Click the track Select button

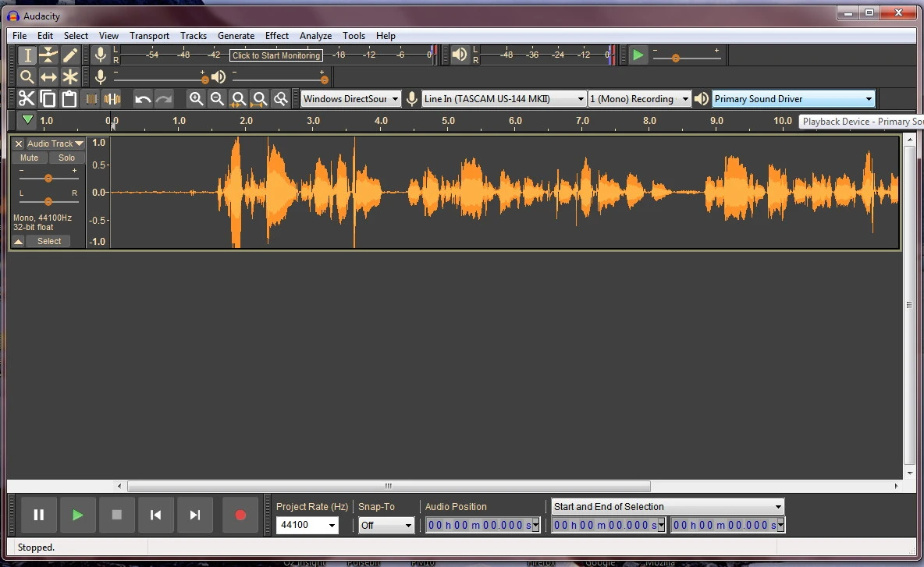[x=48, y=241]
